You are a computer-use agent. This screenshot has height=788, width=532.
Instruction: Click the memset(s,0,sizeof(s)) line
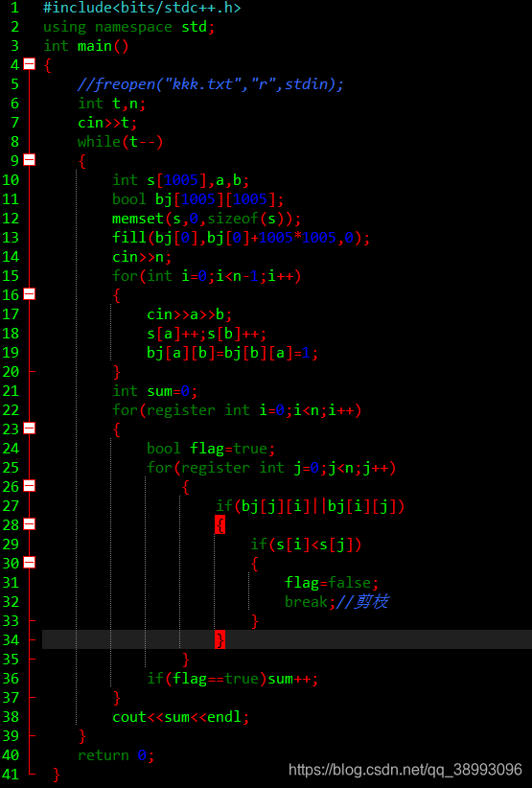pos(206,219)
